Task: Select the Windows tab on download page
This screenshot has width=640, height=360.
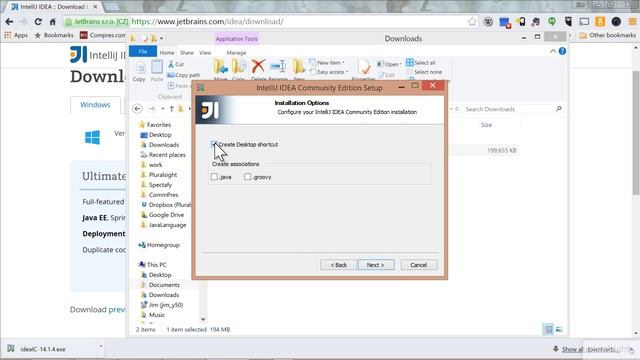Action: click(x=95, y=105)
